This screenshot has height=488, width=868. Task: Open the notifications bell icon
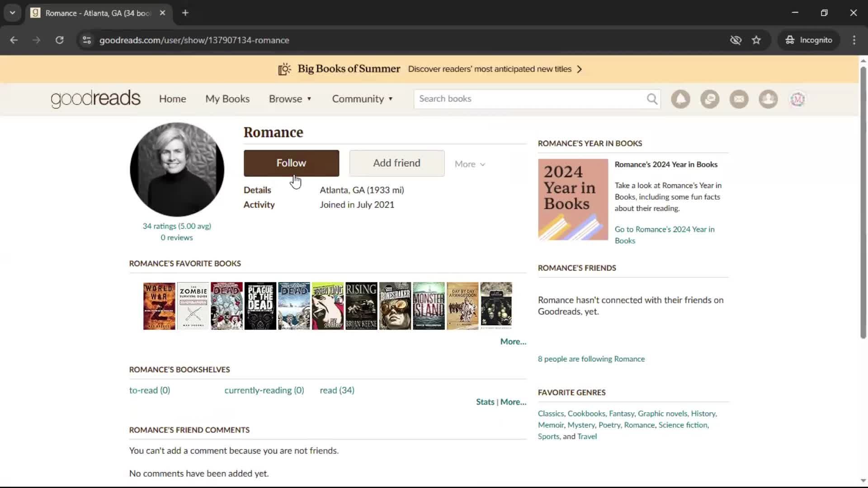click(680, 99)
